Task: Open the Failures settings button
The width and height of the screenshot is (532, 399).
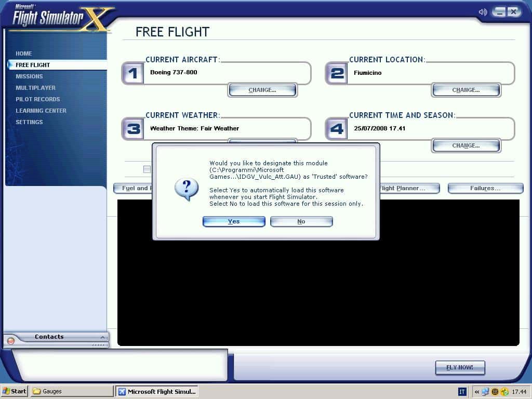Action: pos(485,188)
